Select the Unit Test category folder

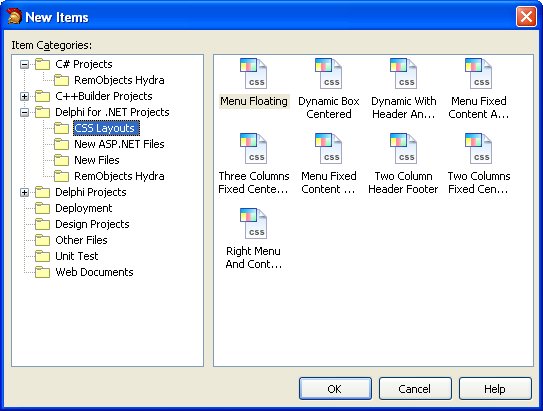click(77, 256)
